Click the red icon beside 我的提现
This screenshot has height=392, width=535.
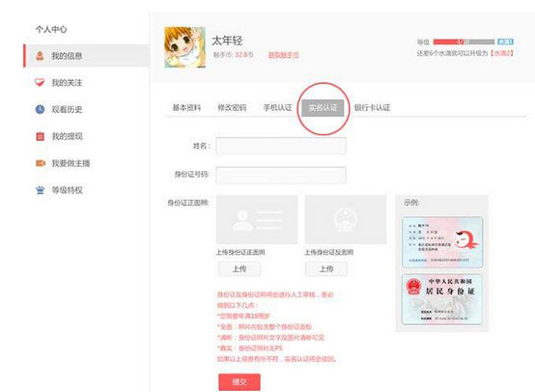click(40, 136)
